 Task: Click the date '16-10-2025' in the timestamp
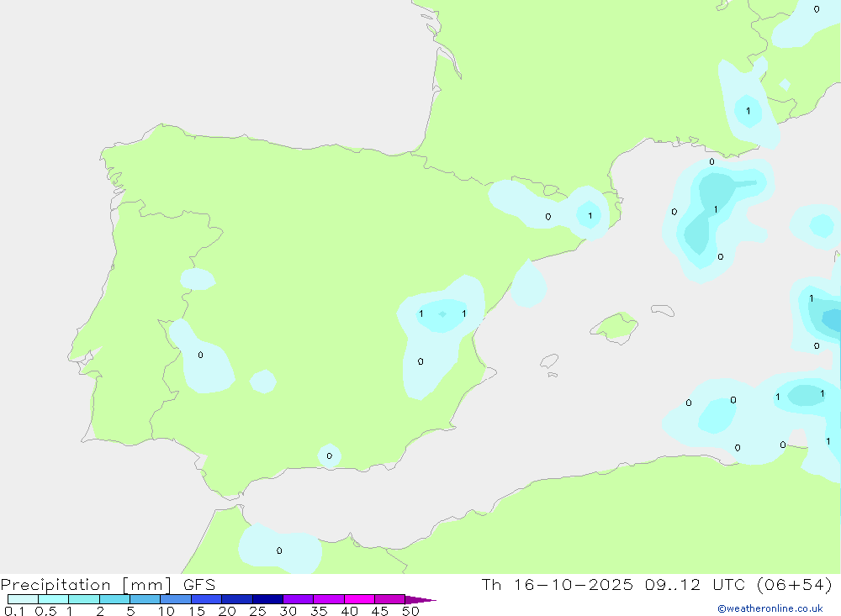573,584
